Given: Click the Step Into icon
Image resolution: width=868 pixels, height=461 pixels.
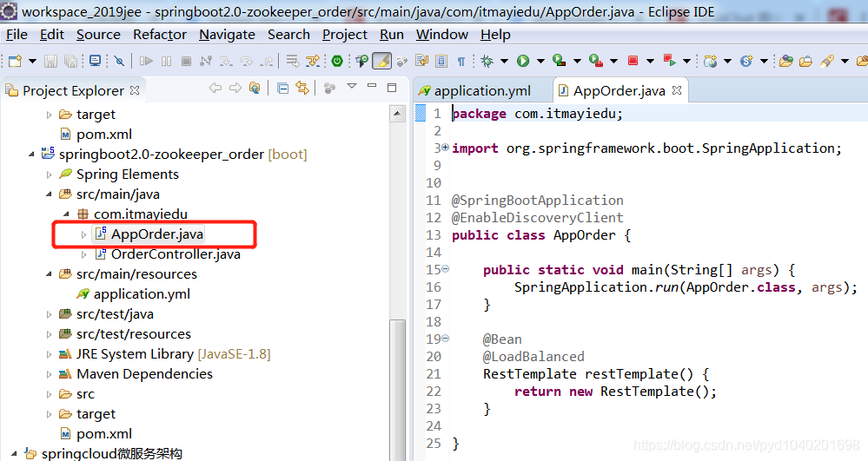Looking at the screenshot, I should click(x=226, y=61).
